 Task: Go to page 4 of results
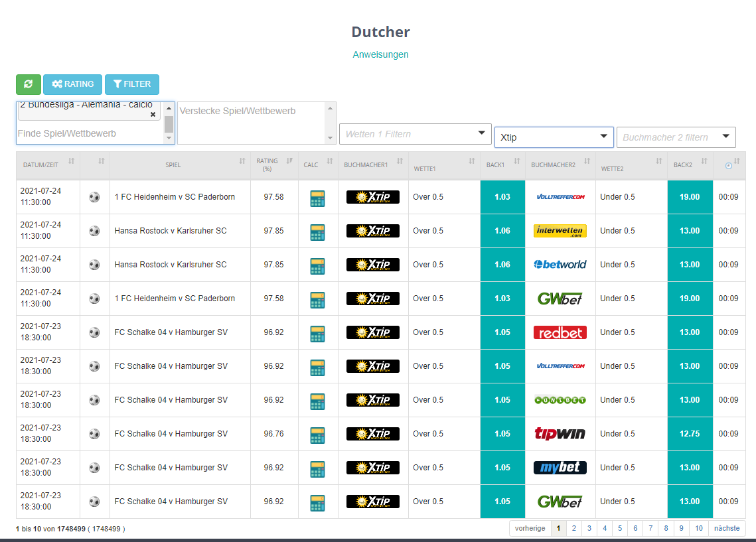coord(605,529)
